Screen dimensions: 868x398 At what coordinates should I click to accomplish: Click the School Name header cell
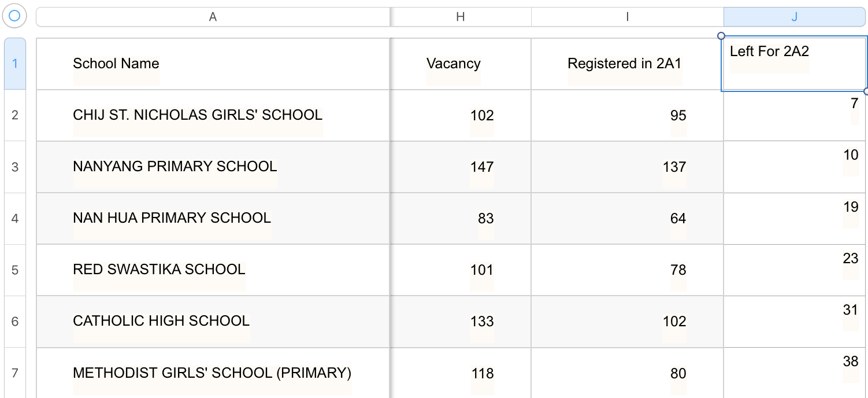[x=213, y=64]
